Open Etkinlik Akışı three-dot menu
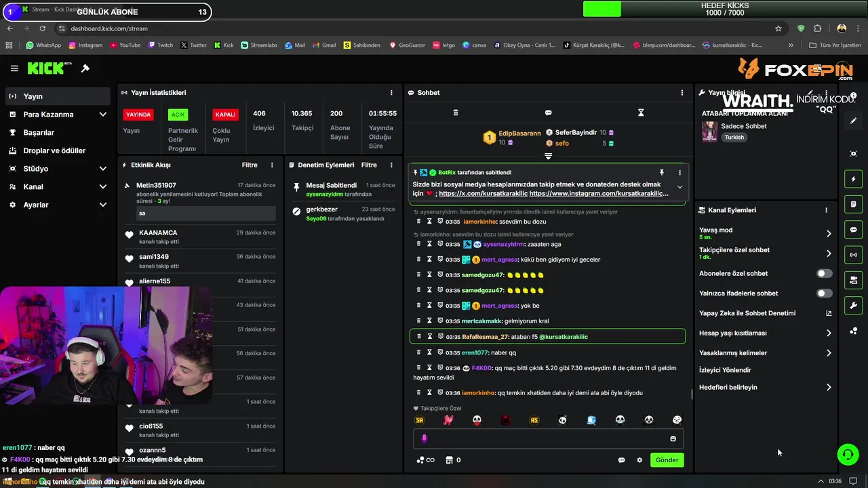868x488 pixels. click(x=272, y=165)
